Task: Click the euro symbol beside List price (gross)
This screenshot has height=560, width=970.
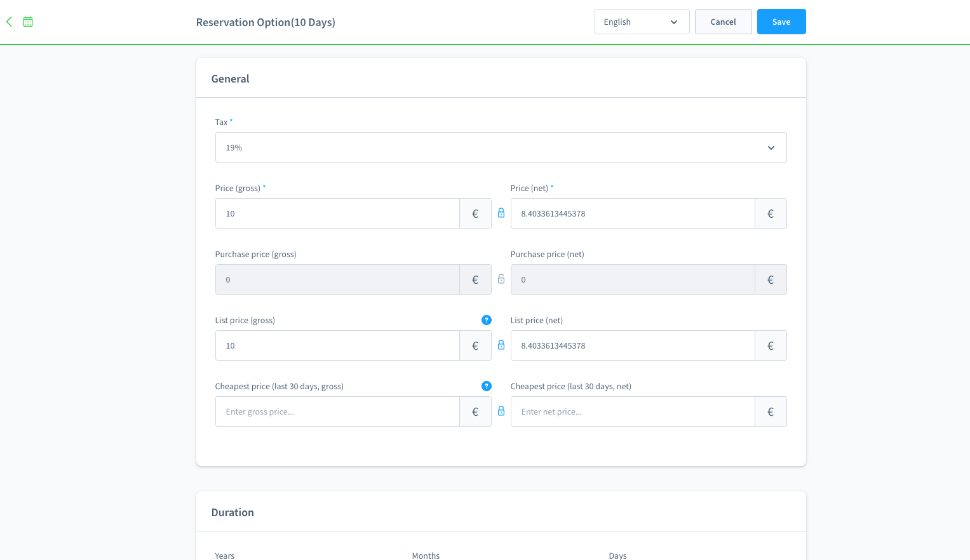Action: tap(475, 345)
